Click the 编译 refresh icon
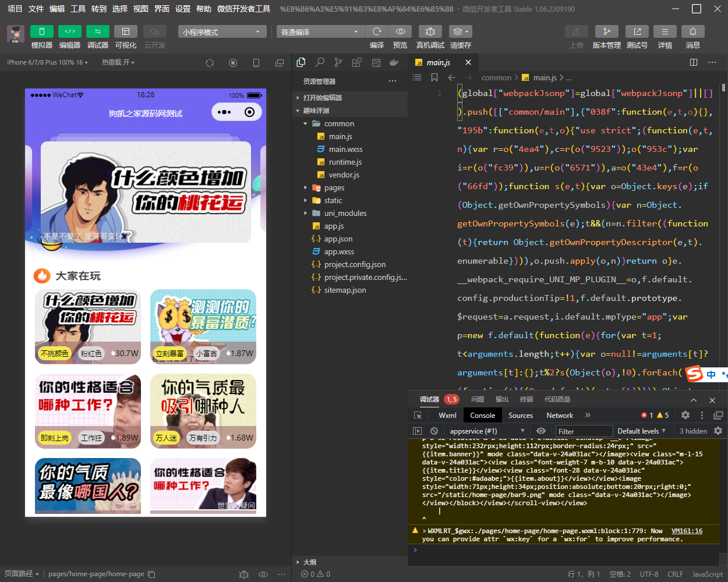728x582 pixels. click(377, 31)
